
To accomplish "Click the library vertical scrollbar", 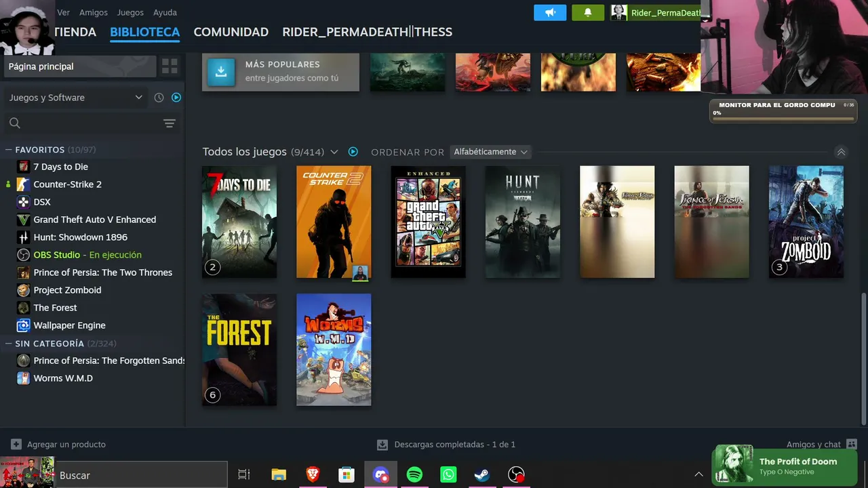I will [864, 359].
